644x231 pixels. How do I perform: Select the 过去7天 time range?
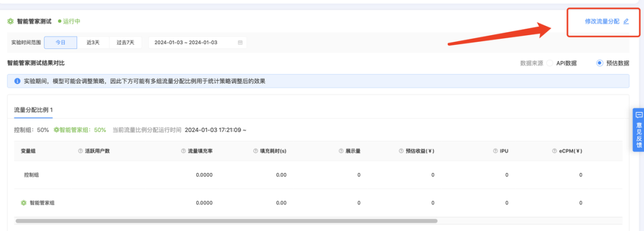click(x=125, y=42)
